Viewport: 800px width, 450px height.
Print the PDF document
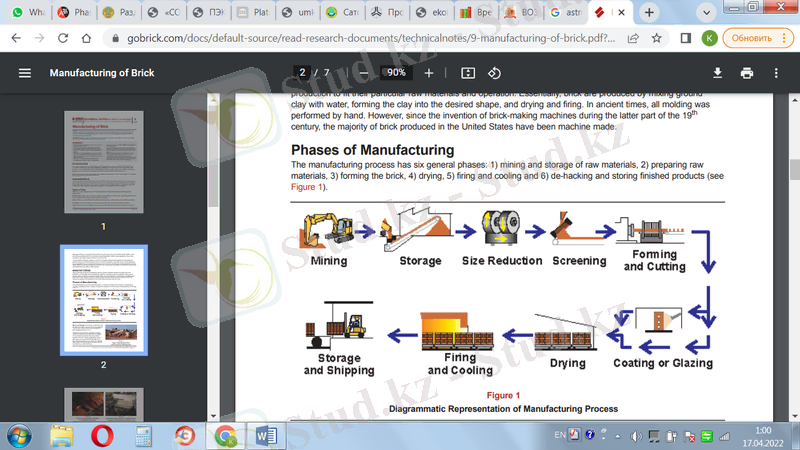point(746,73)
